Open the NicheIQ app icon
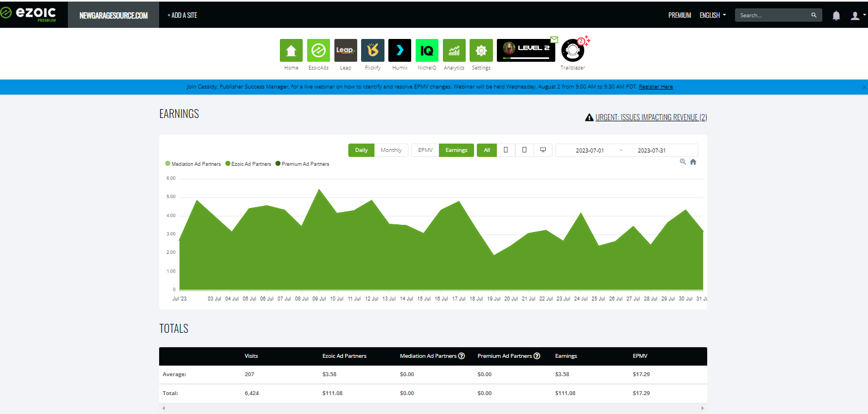Image resolution: width=868 pixels, height=414 pixels. [427, 50]
